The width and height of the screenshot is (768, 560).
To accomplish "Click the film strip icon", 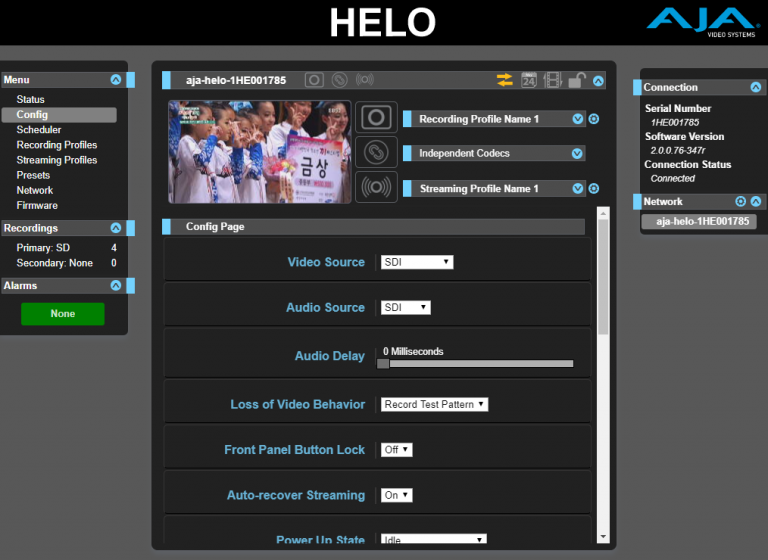I will pyautogui.click(x=553, y=80).
